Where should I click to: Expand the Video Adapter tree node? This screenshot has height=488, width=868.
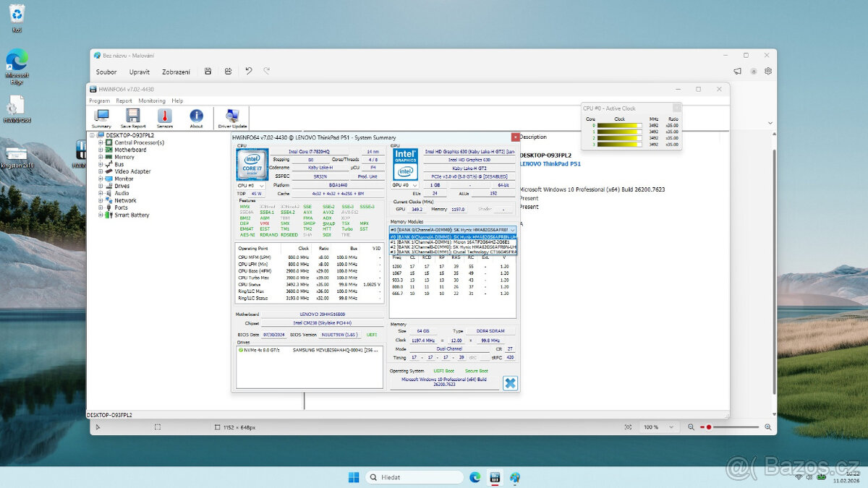(101, 171)
